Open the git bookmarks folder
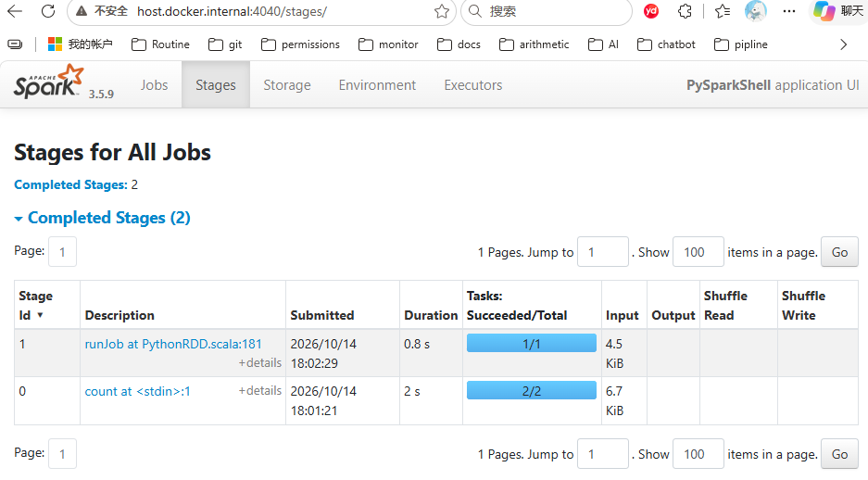The height and width of the screenshot is (480, 868). point(225,44)
